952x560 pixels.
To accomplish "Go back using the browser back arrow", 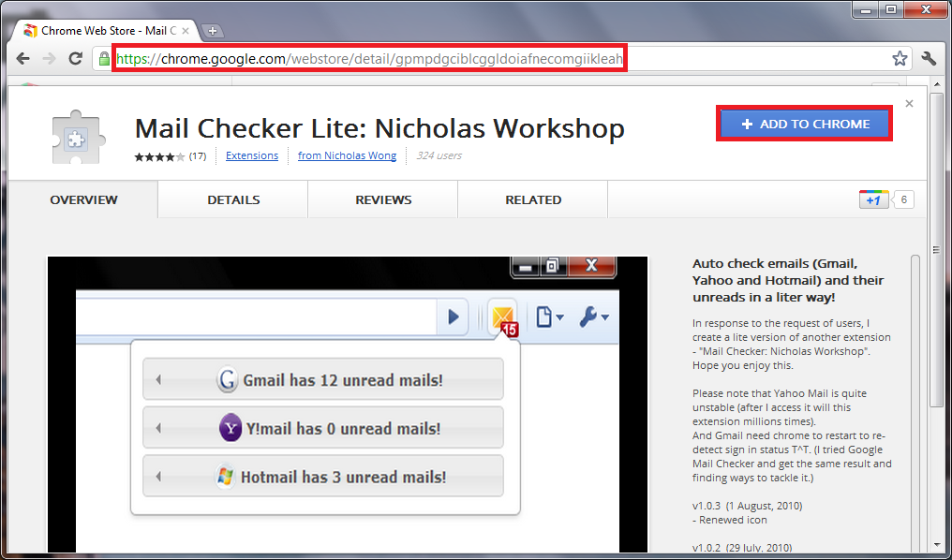I will tap(23, 59).
